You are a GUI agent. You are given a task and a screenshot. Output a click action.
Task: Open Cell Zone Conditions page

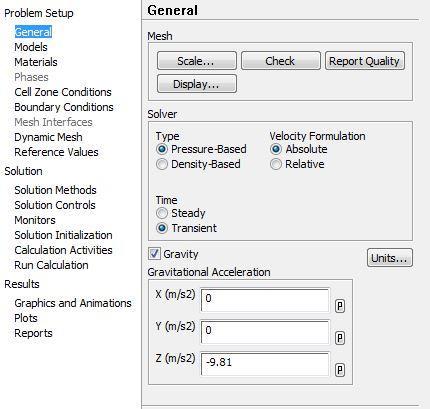(x=63, y=92)
